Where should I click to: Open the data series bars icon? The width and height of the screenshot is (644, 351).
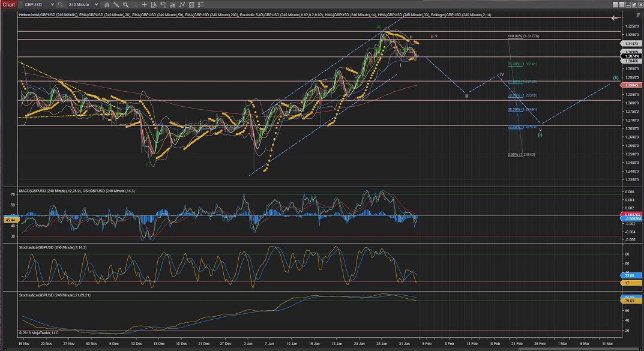click(x=172, y=5)
